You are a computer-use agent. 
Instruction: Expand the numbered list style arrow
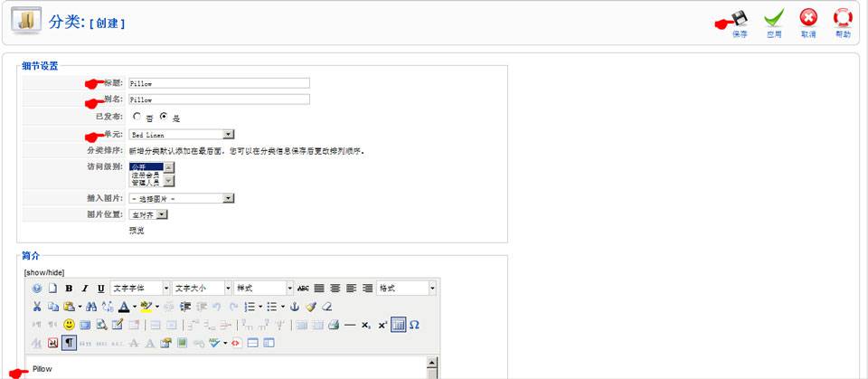coord(260,307)
